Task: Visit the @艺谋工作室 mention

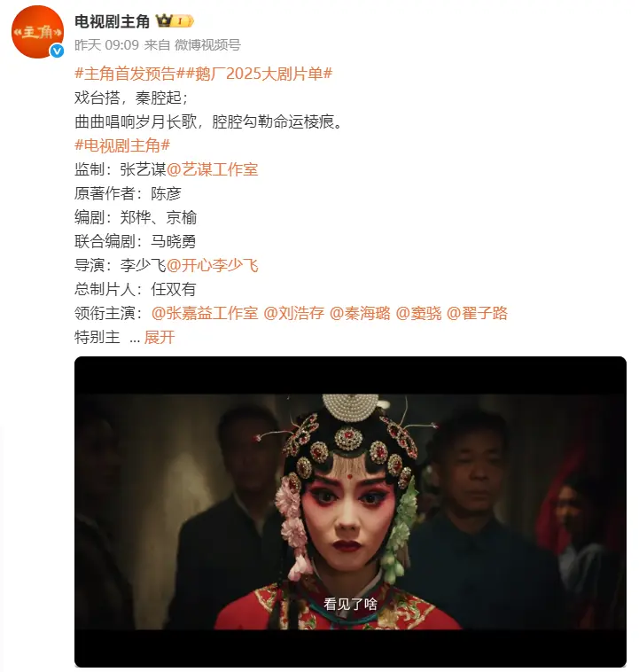Action: click(212, 169)
